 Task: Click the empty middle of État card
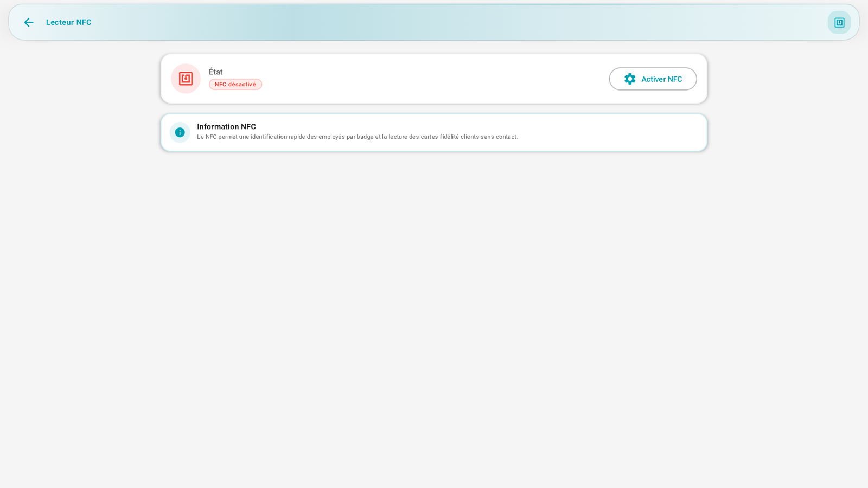pos(434,79)
